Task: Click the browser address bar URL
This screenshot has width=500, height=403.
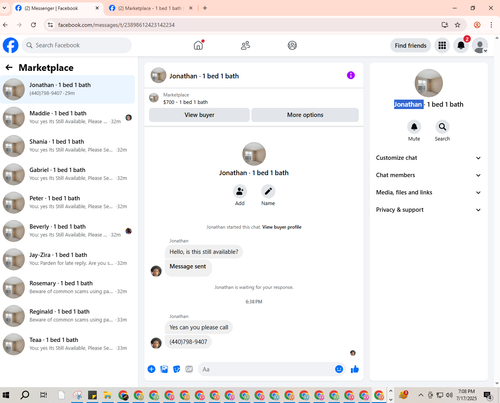Action: [116, 25]
